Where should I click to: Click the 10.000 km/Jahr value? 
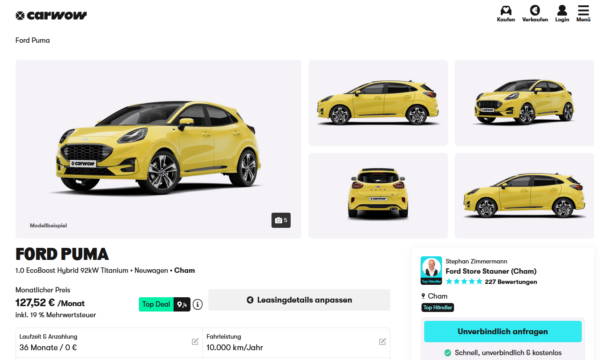coord(235,347)
